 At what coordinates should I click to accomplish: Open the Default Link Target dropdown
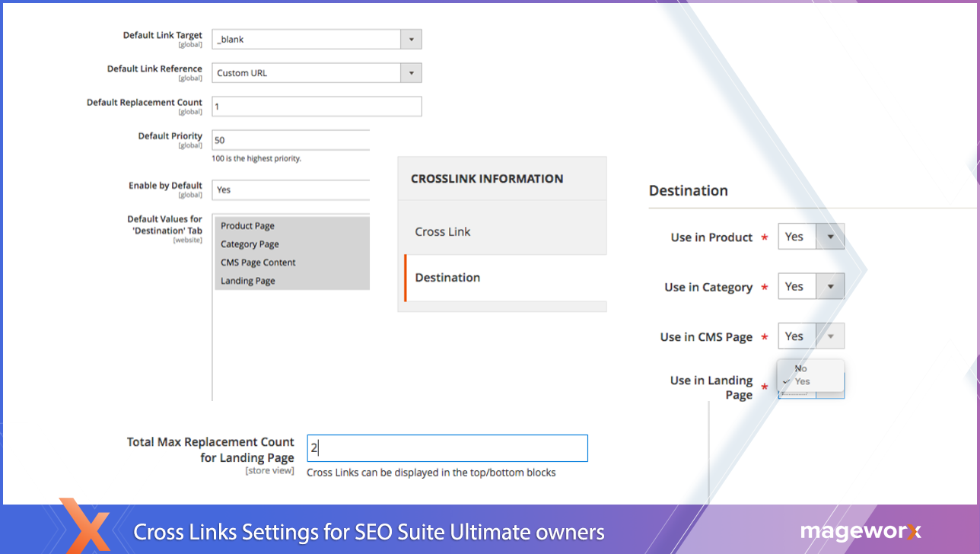coord(317,40)
